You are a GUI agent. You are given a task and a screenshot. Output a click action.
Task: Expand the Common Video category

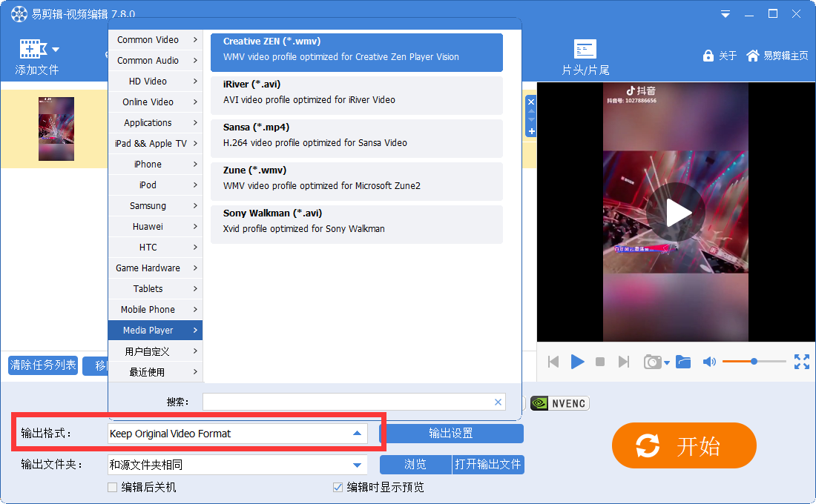155,40
